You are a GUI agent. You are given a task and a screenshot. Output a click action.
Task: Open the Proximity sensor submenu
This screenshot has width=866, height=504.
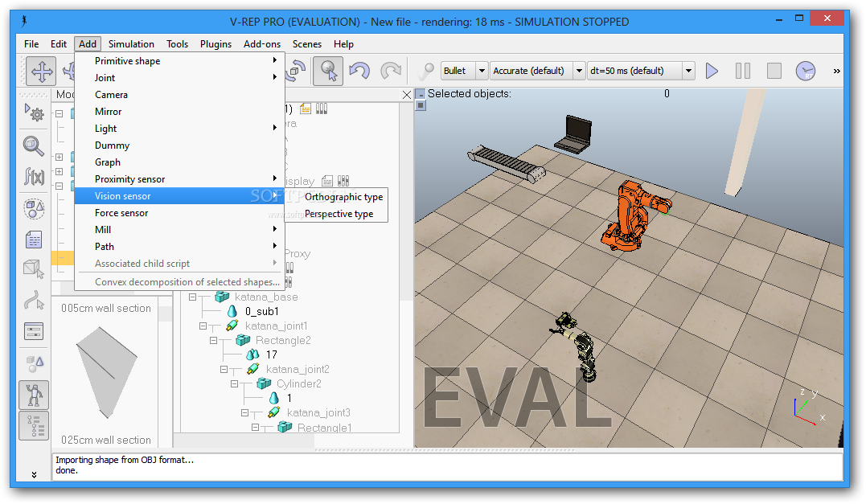179,179
